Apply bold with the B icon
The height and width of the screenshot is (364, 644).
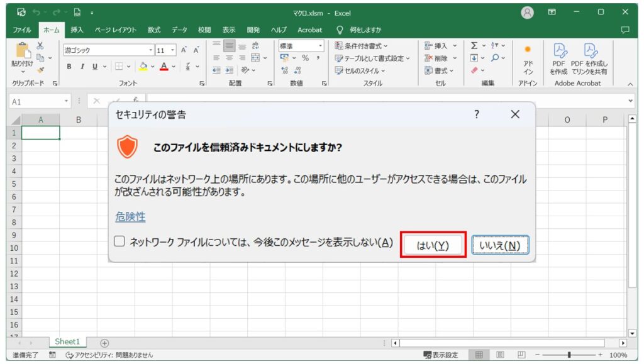click(69, 67)
